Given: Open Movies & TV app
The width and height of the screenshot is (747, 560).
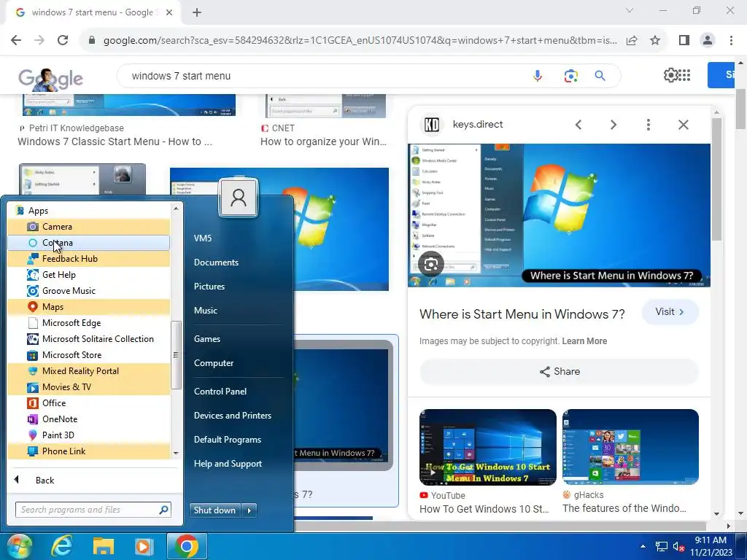Looking at the screenshot, I should [88, 387].
